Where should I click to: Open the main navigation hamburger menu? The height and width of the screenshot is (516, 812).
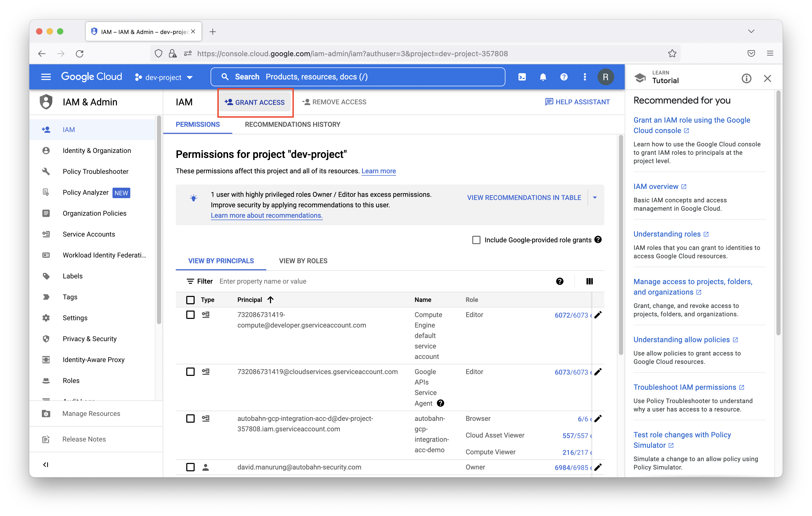[x=46, y=77]
